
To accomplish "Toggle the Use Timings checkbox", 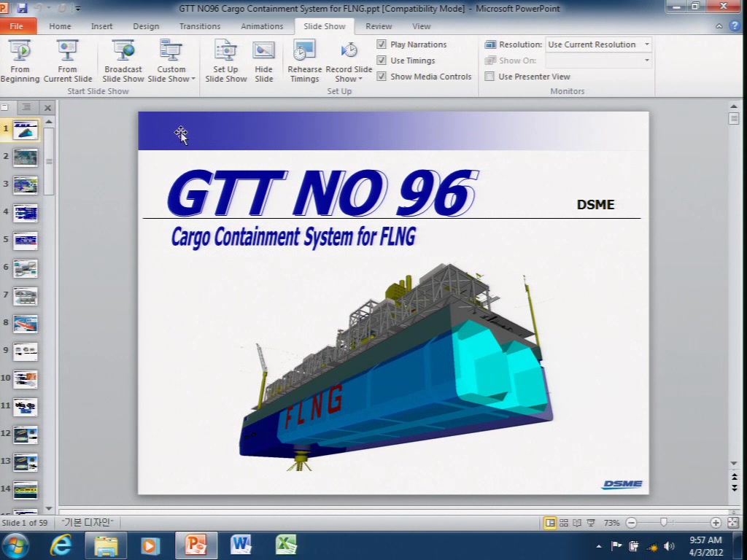I will pyautogui.click(x=381, y=61).
